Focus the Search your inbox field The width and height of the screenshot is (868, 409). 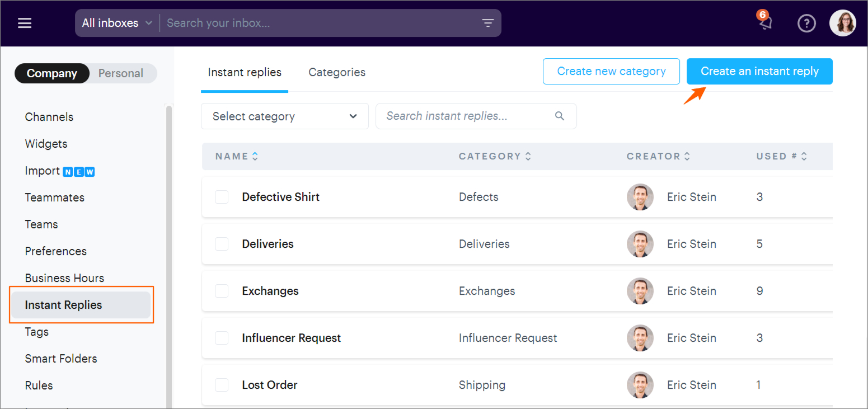pos(319,23)
